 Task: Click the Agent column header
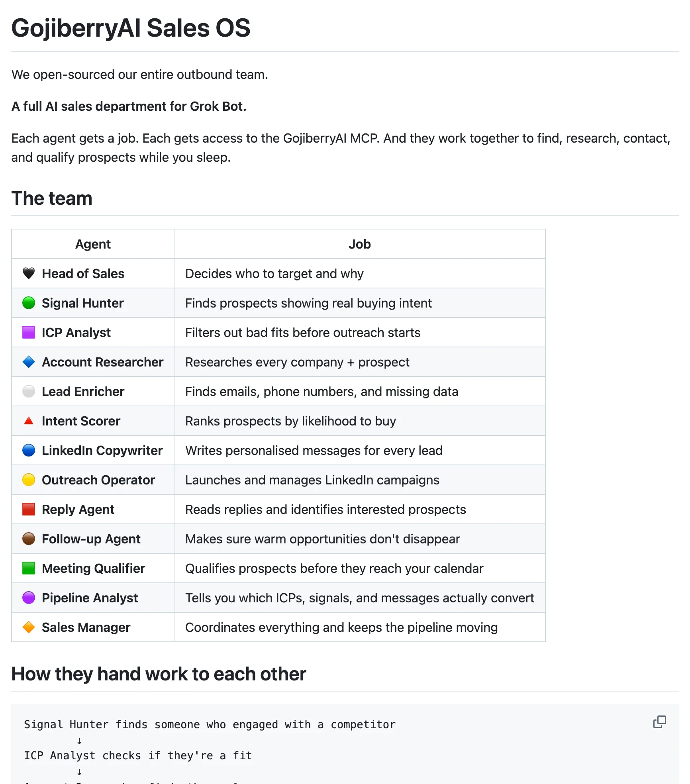93,244
